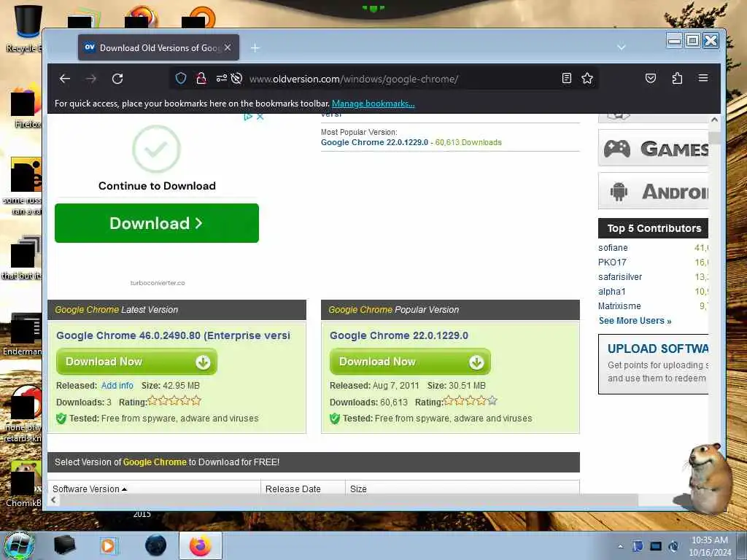Click the insecure connection padlock icon
747x560 pixels.
(201, 78)
